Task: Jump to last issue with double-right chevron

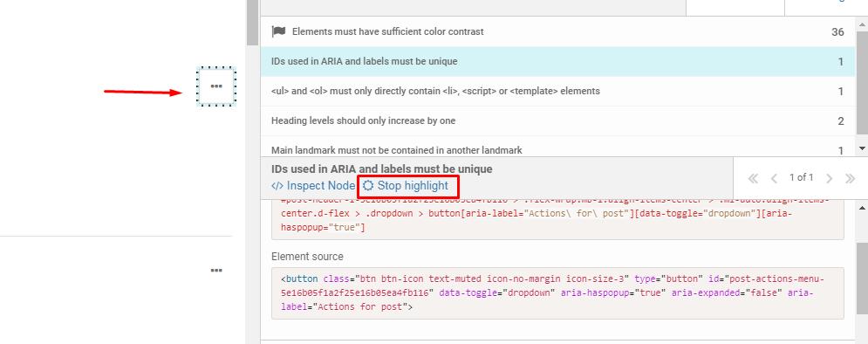Action: [851, 178]
